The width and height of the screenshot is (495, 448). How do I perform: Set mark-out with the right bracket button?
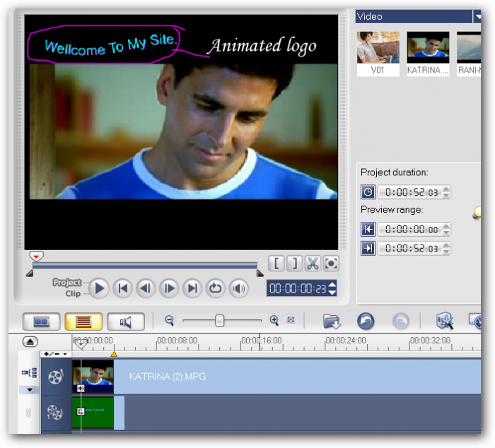(295, 263)
